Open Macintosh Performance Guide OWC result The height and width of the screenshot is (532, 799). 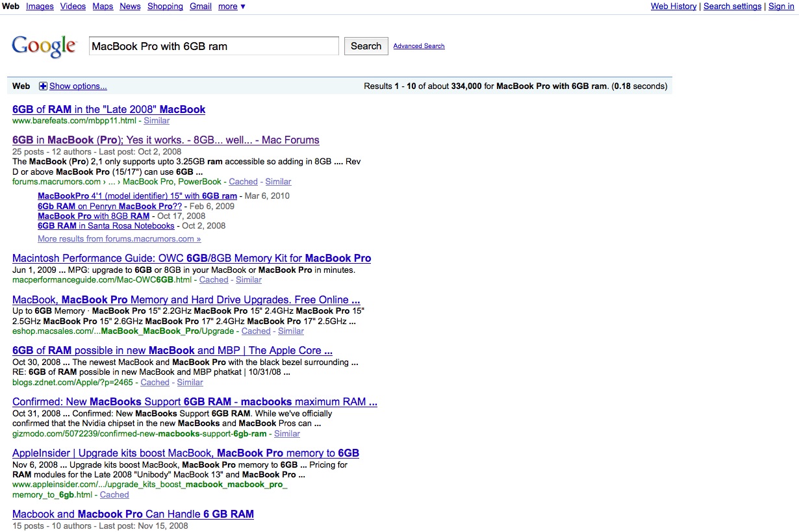point(192,259)
